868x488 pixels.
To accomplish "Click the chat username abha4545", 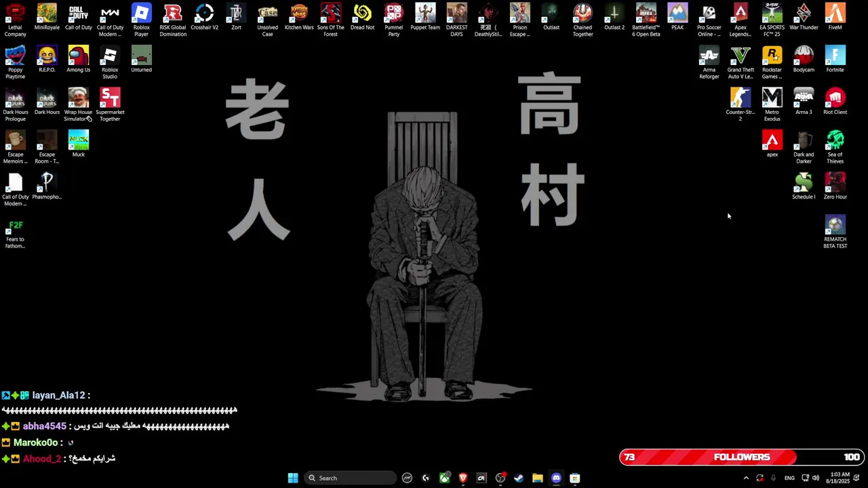I will [45, 426].
